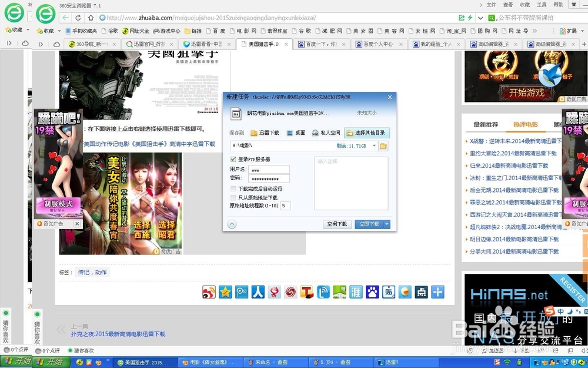Expand the 立即下载 button dropdown arrow
The image size is (588, 368).
pyautogui.click(x=387, y=224)
